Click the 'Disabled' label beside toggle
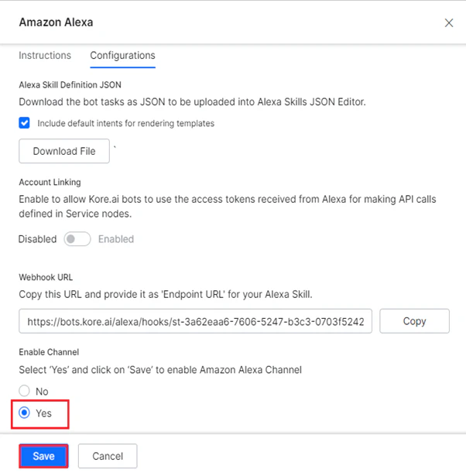The width and height of the screenshot is (466, 476). (38, 239)
